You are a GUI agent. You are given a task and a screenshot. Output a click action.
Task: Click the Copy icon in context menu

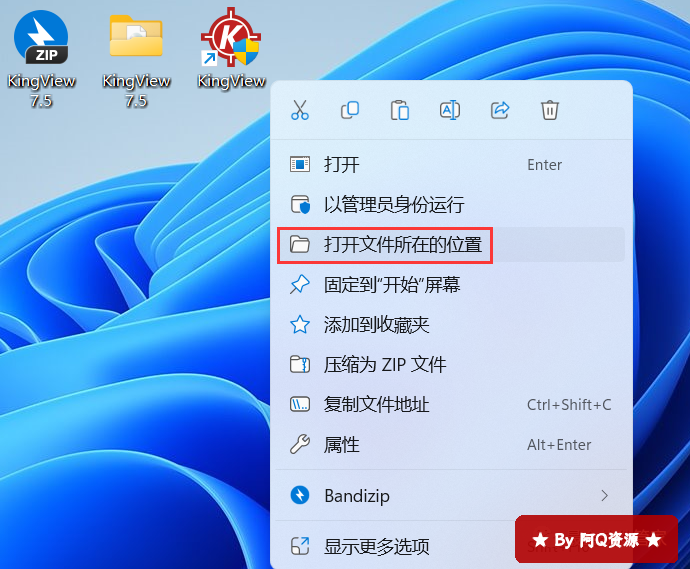(x=350, y=110)
